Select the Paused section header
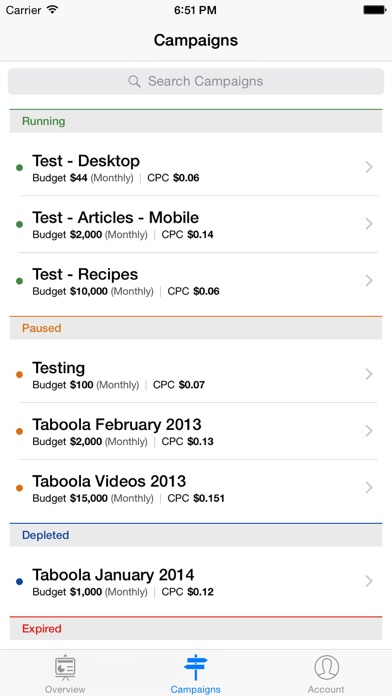 (196, 328)
